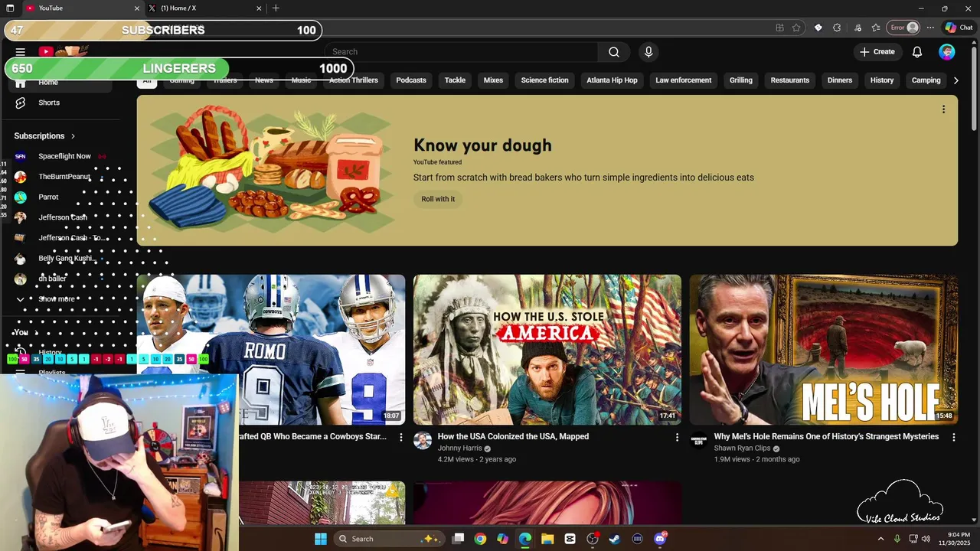Open a new browser tab

(x=276, y=8)
